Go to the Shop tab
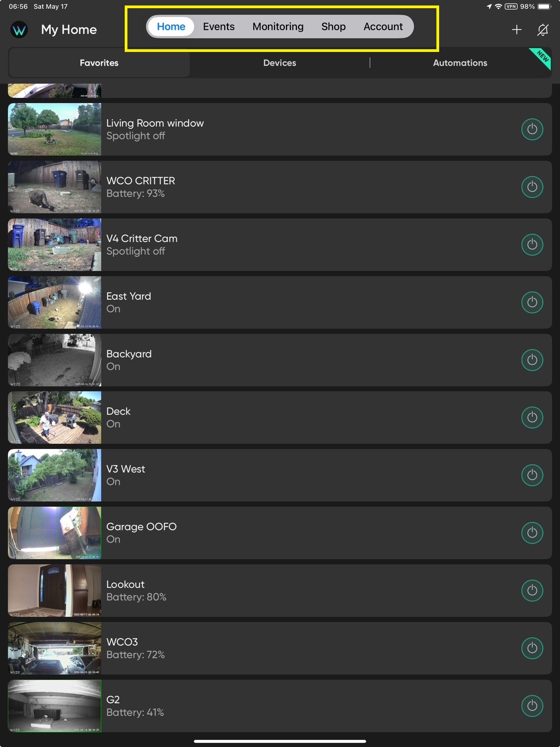This screenshot has width=560, height=747. (334, 27)
